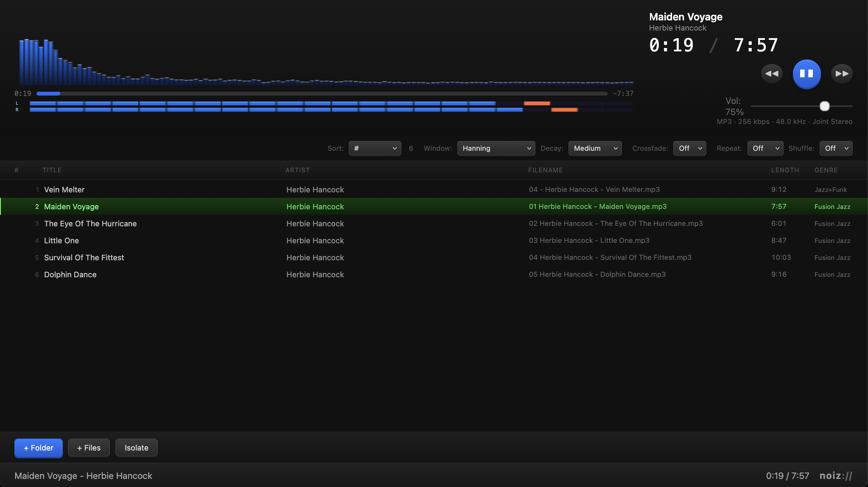
Task: Click filename 05 Herbie Hancock - Dolphin Dance.mp3
Action: [597, 274]
